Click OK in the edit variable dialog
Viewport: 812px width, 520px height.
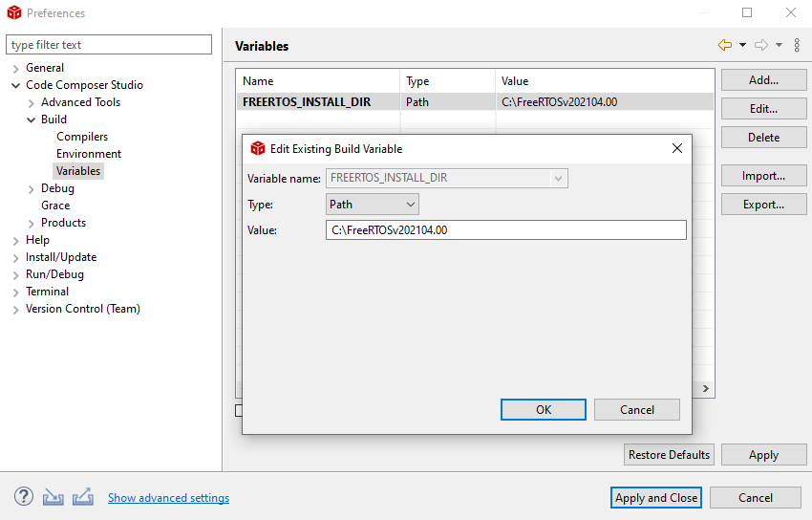[543, 409]
